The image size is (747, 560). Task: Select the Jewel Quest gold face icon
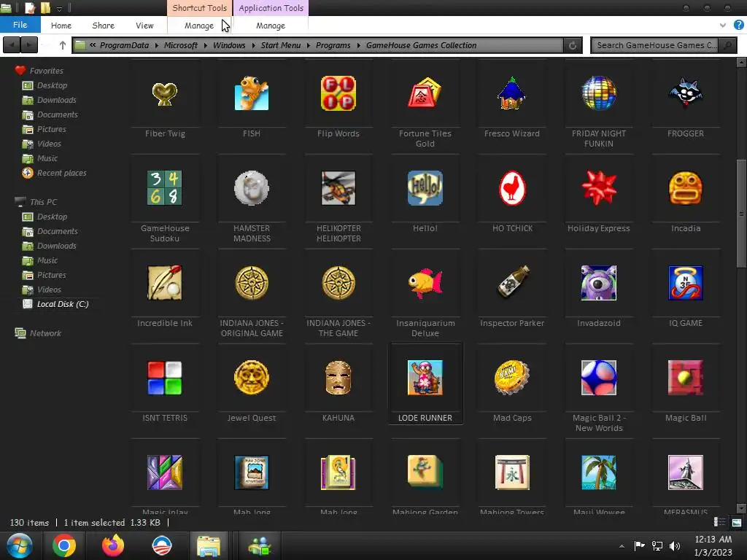[x=252, y=378]
